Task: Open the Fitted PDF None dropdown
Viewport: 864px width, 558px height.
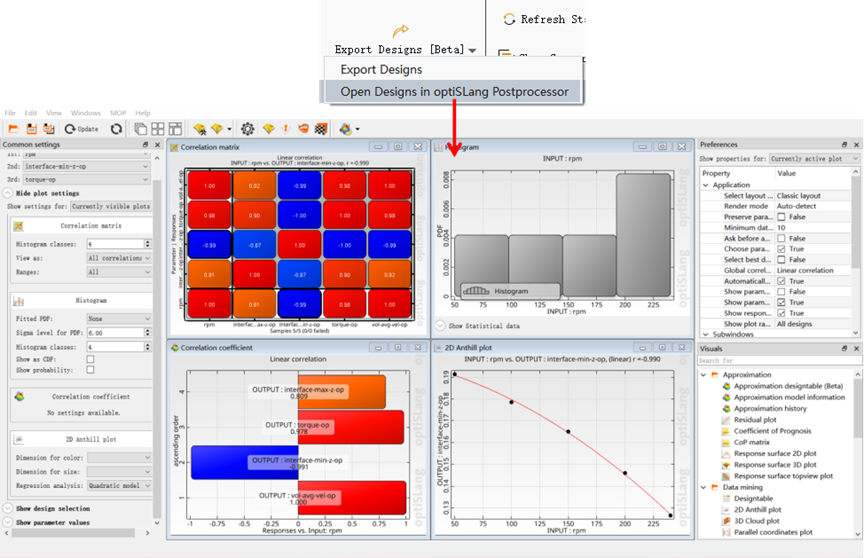Action: point(119,319)
